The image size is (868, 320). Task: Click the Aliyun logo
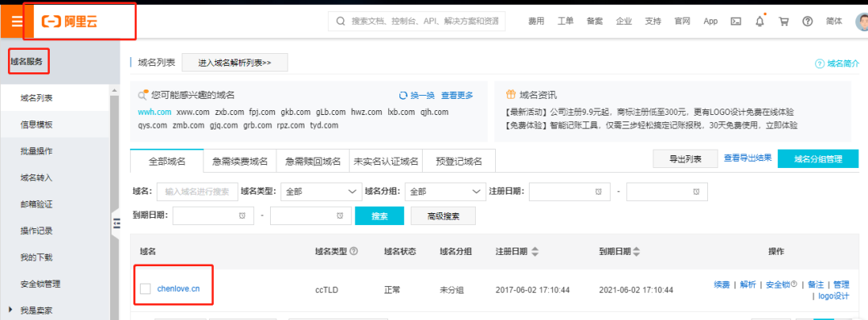70,22
